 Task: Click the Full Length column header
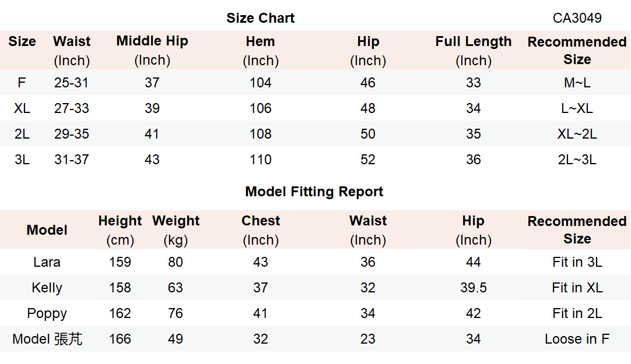pyautogui.click(x=473, y=42)
